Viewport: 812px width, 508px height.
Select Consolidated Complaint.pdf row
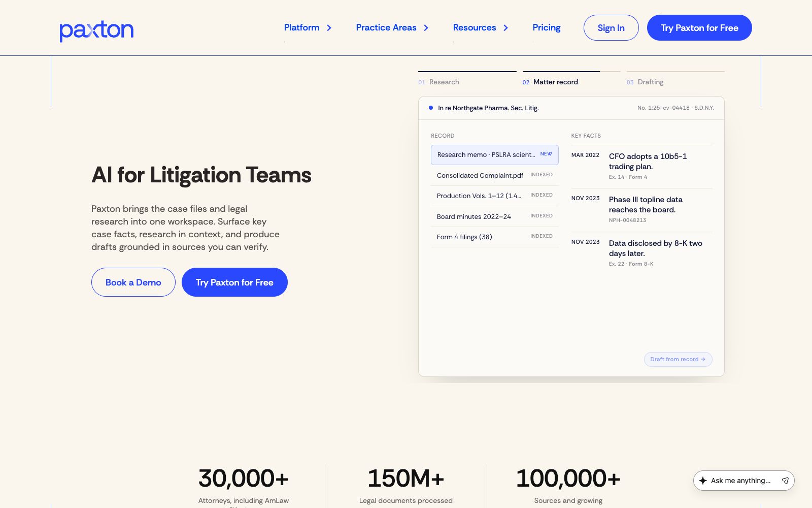(x=495, y=175)
